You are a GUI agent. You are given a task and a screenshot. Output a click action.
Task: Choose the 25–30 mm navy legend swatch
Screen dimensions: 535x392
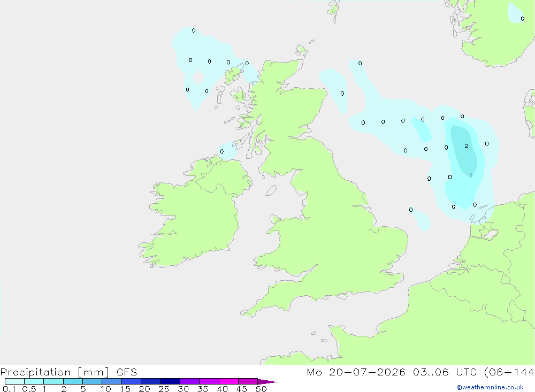pyautogui.click(x=170, y=381)
